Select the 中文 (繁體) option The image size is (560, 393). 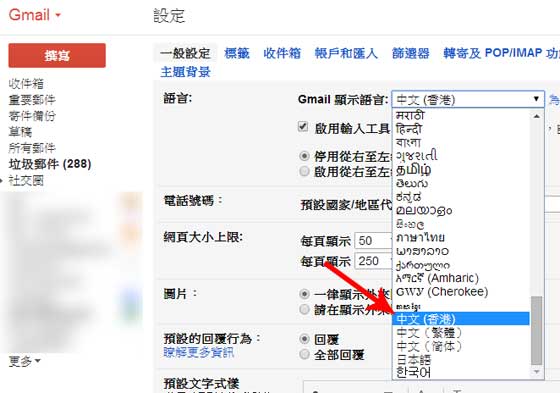pos(461,333)
